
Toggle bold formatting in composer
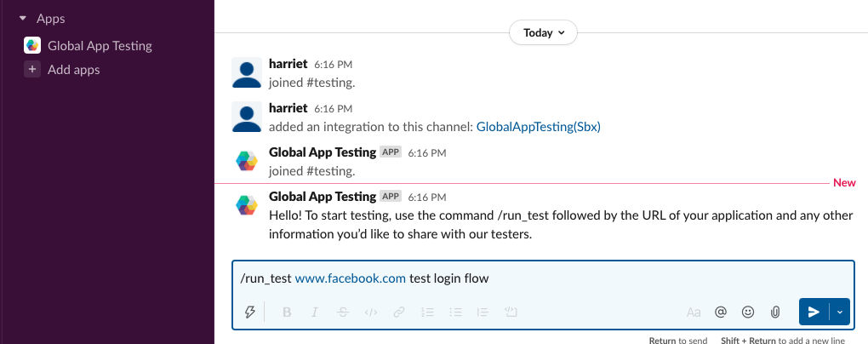click(287, 312)
